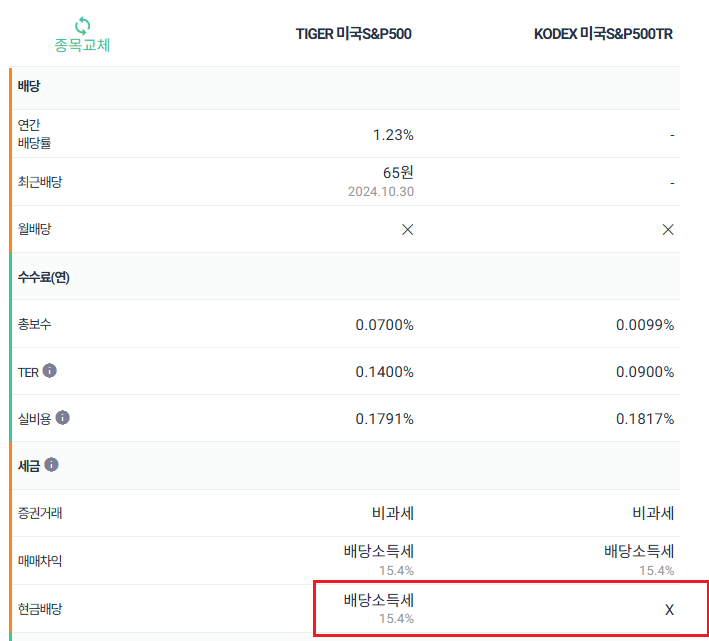709x641 pixels.
Task: Click the 65원 recent dividend value
Action: (398, 172)
